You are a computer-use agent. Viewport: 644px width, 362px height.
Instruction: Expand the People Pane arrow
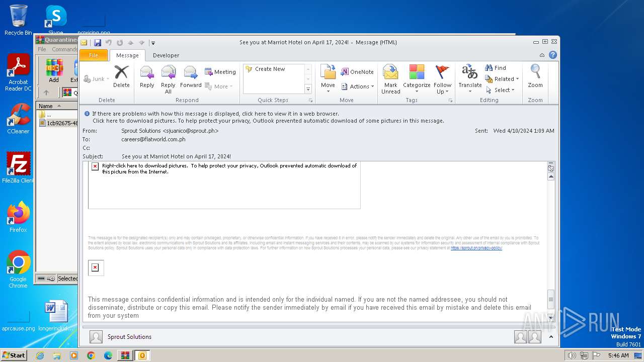pos(551,337)
